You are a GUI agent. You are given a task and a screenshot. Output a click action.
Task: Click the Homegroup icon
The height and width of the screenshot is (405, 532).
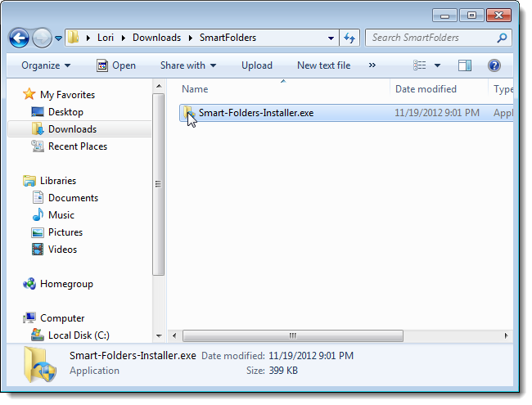click(29, 284)
